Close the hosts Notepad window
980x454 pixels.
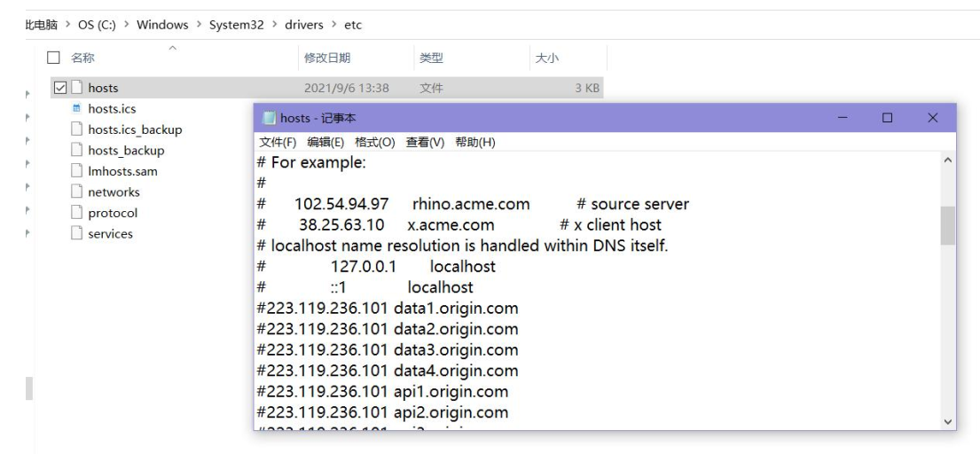click(932, 117)
